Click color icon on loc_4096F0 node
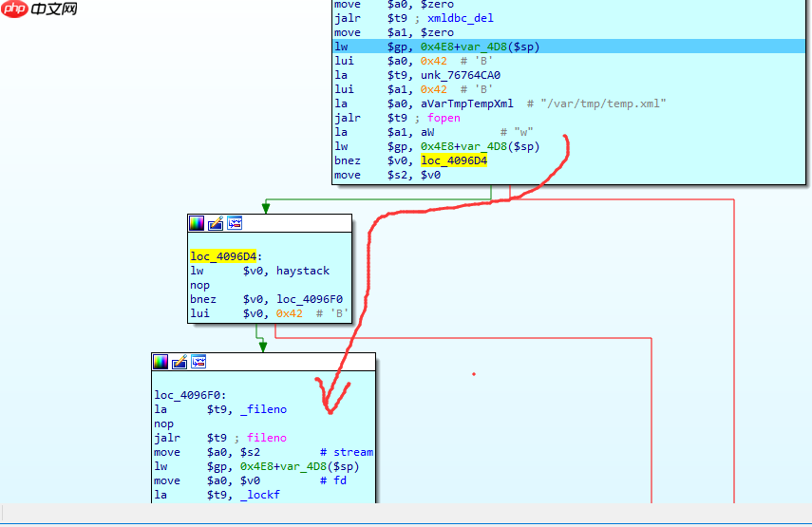This screenshot has height=527, width=812. (x=161, y=362)
